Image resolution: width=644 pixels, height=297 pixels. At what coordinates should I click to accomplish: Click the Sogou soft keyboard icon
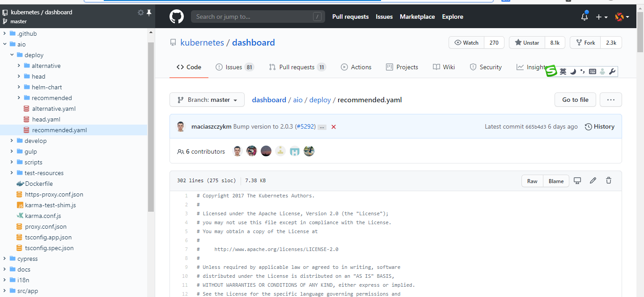pyautogui.click(x=593, y=71)
